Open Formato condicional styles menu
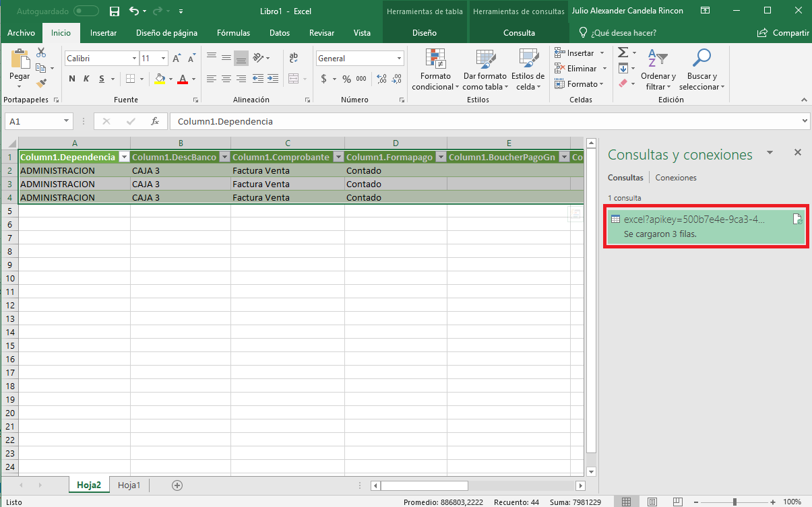Screen dimensions: 812x507 point(435,70)
